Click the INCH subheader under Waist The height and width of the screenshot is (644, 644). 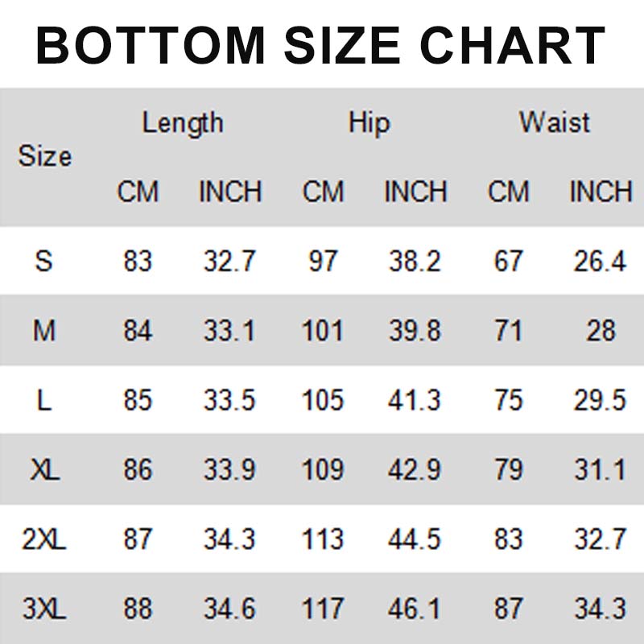601,192
